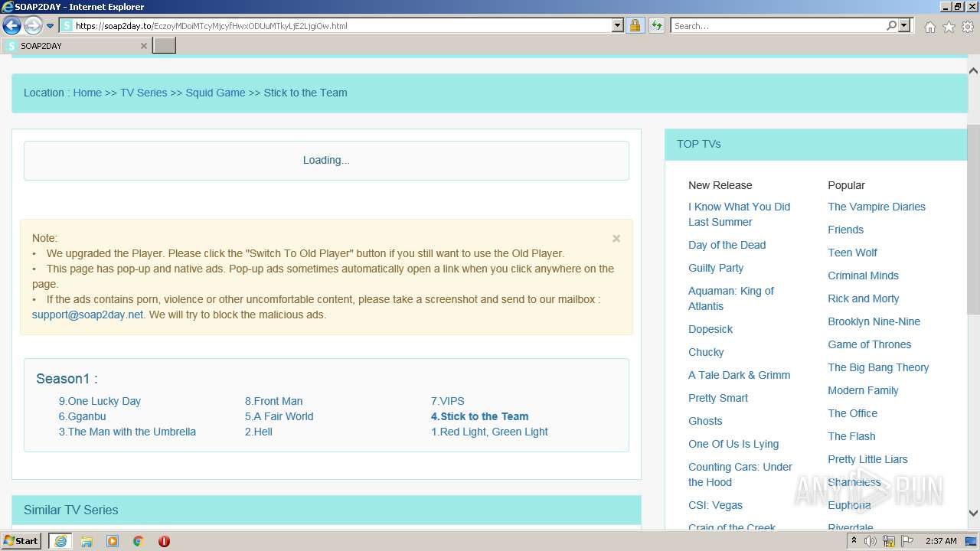Open One Of Us Is Lying link
This screenshot has height=551, width=980.
[x=733, y=444]
